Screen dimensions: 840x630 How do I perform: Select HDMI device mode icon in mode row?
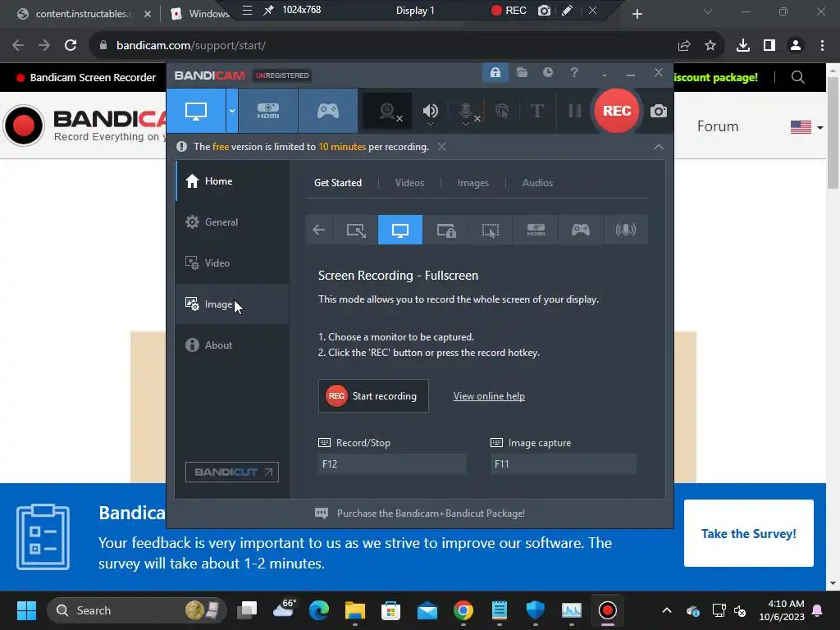click(536, 230)
